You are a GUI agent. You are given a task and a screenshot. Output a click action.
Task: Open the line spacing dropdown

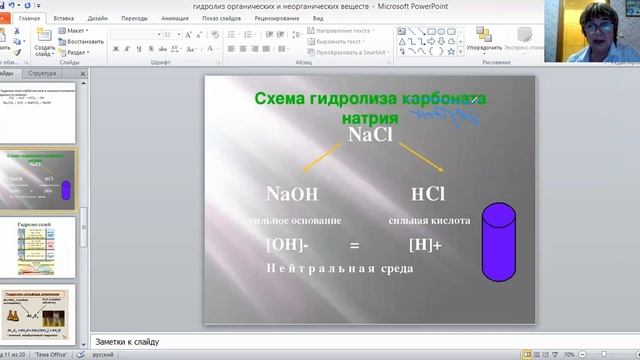click(x=297, y=35)
